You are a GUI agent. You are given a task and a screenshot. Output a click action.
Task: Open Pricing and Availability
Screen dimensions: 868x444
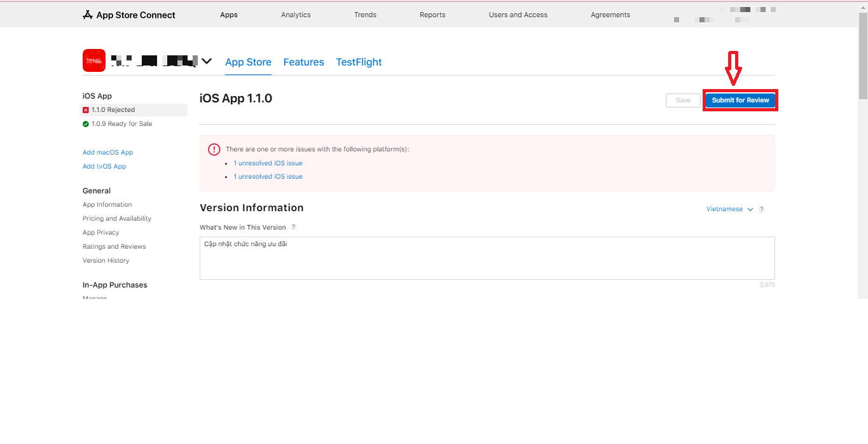click(x=117, y=219)
